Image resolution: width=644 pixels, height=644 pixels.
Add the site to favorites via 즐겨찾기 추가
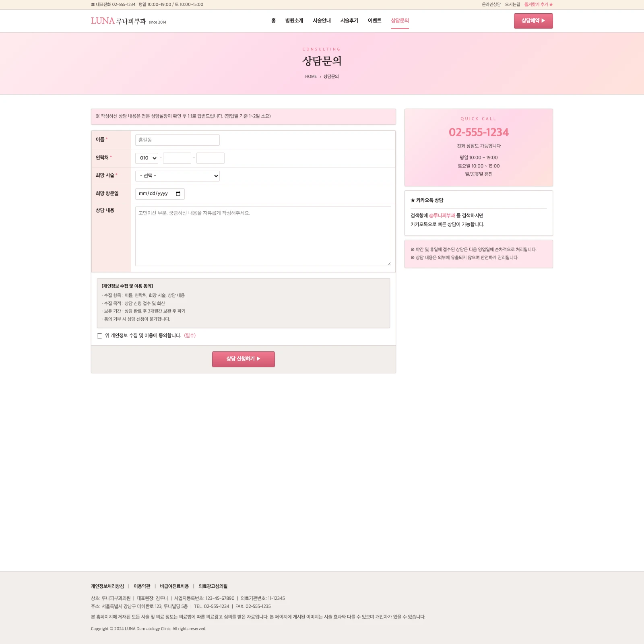(538, 4)
